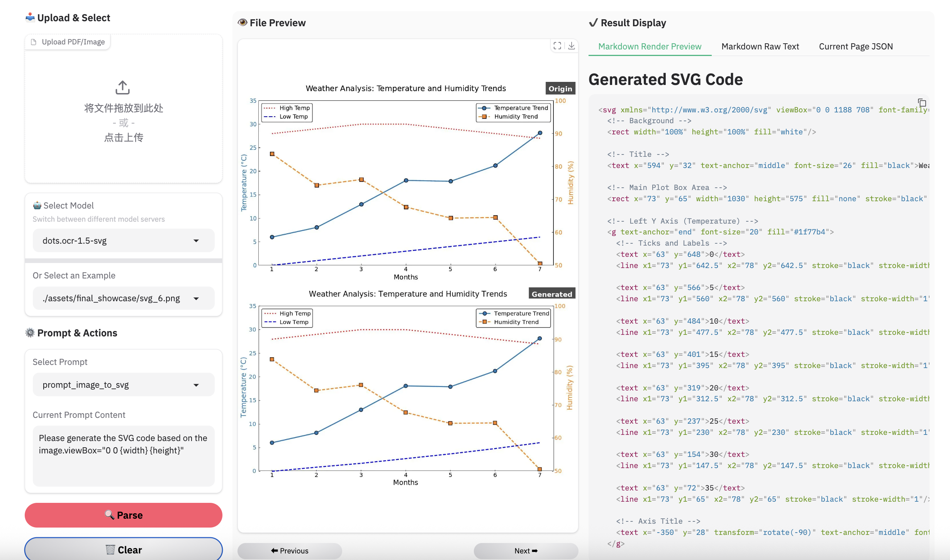This screenshot has width=950, height=560.
Task: Click the Generated chart preview image
Action: pos(405,390)
